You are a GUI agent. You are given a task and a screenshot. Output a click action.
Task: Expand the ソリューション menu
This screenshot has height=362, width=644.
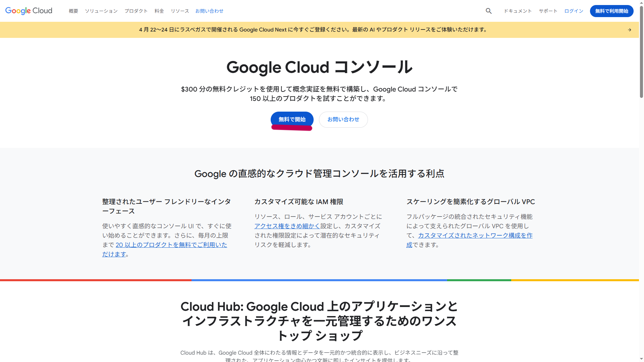pyautogui.click(x=101, y=11)
